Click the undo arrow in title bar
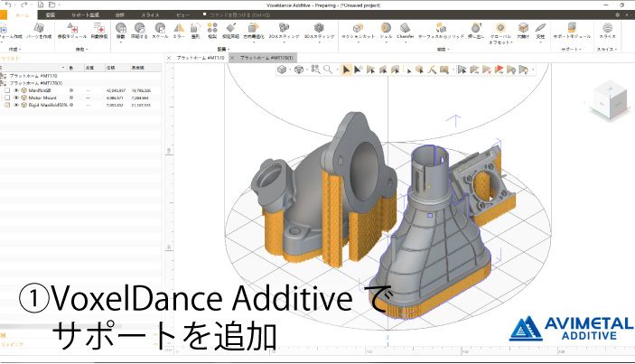Viewport: 635px width, 364px height. (x=8, y=5)
